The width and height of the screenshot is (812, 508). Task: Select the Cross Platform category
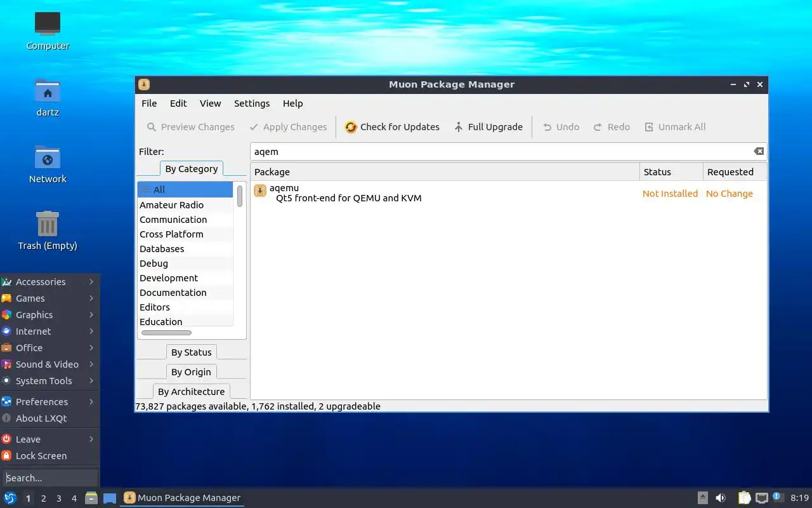[x=185, y=234]
